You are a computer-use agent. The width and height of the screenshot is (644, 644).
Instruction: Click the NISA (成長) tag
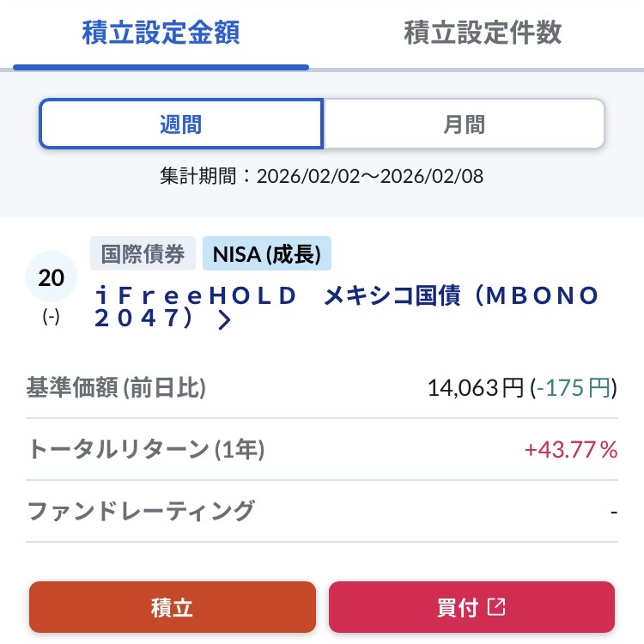(x=267, y=254)
